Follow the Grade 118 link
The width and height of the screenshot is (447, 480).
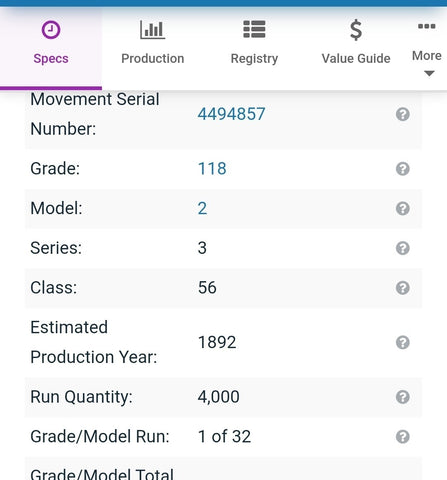[x=212, y=169]
